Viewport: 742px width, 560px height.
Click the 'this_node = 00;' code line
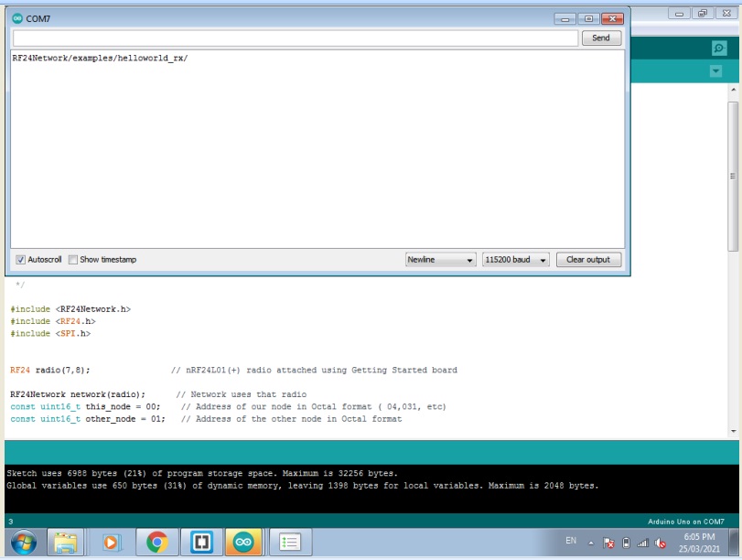(86, 406)
